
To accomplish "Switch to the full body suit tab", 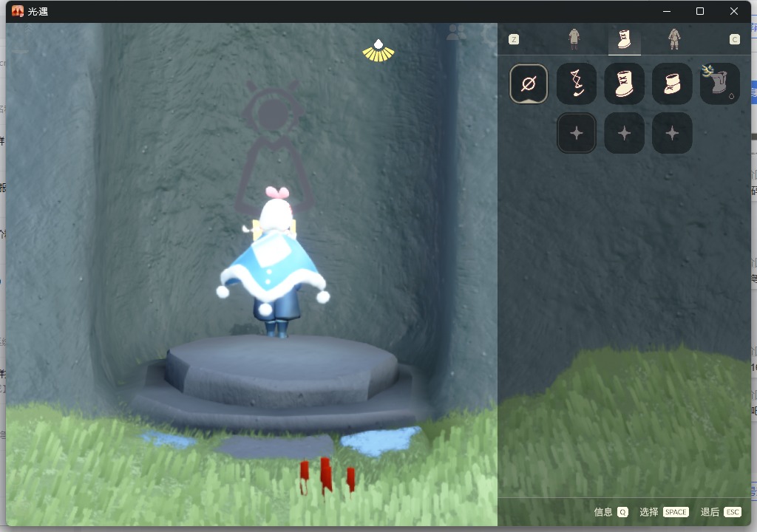I will click(674, 39).
